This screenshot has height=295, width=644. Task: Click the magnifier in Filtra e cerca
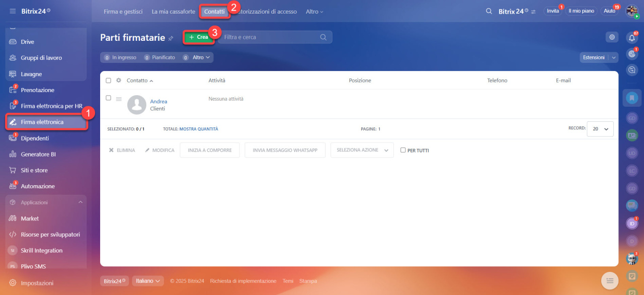point(324,37)
